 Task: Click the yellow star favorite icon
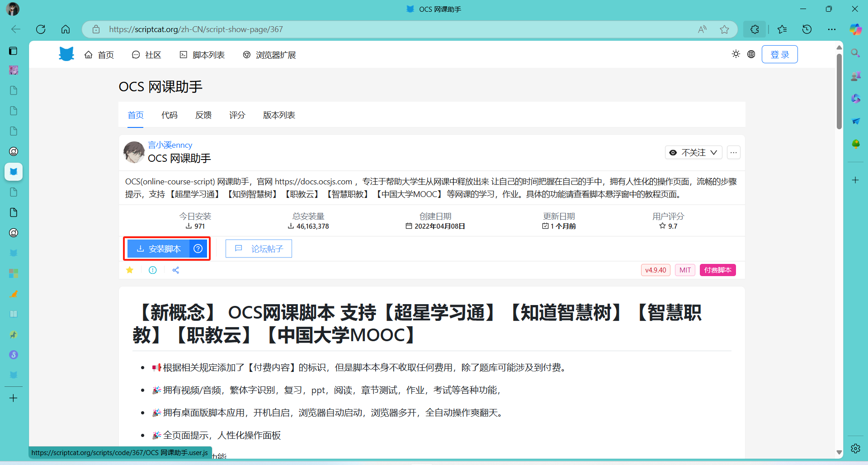click(x=130, y=270)
